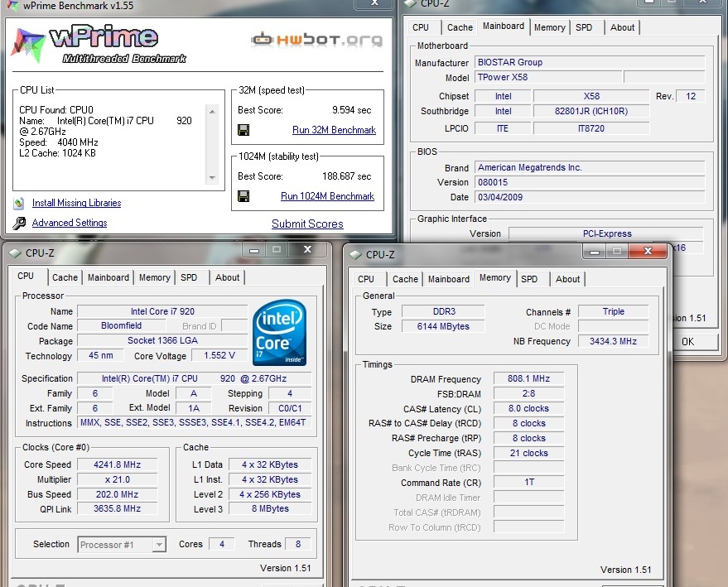Screen dimensions: 728x587
Task: Click the Cycle Time value 21 clocks
Action: pos(529,453)
